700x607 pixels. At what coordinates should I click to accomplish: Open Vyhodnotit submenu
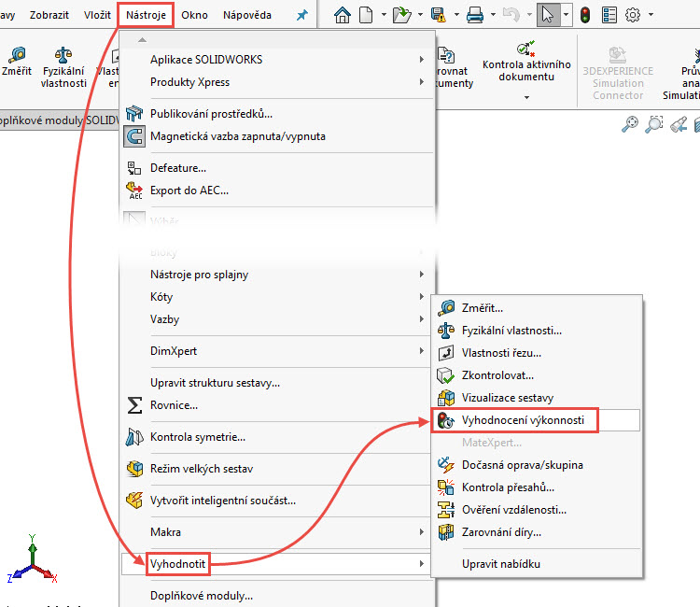tap(276, 564)
